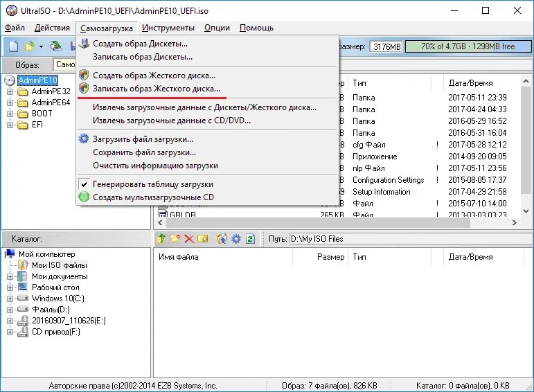Click the refresh icon in catalog toolbar
Screen dimensions: 534x392
(250, 239)
